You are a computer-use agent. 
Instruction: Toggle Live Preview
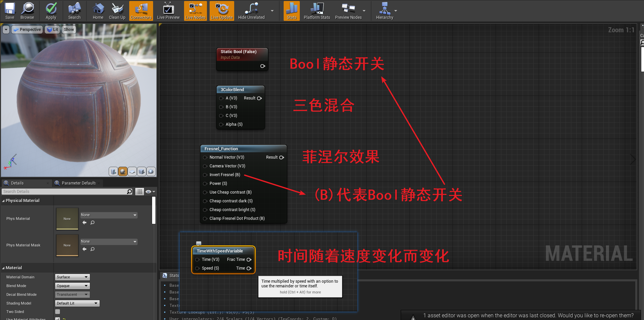click(168, 10)
